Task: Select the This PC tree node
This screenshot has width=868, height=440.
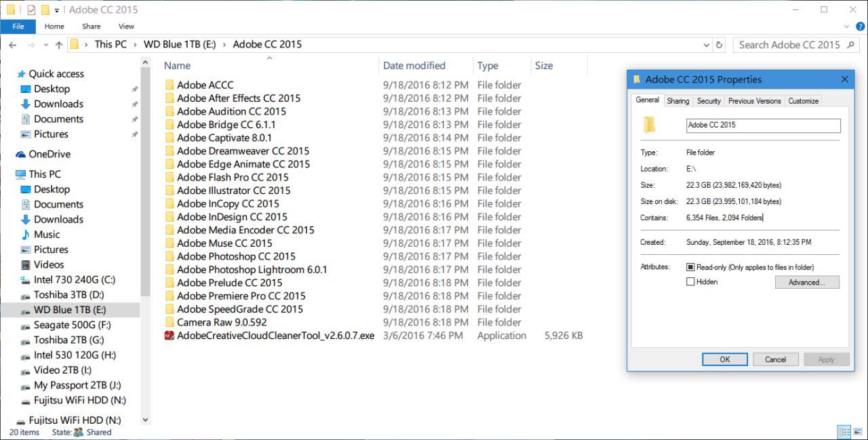Action: click(45, 174)
